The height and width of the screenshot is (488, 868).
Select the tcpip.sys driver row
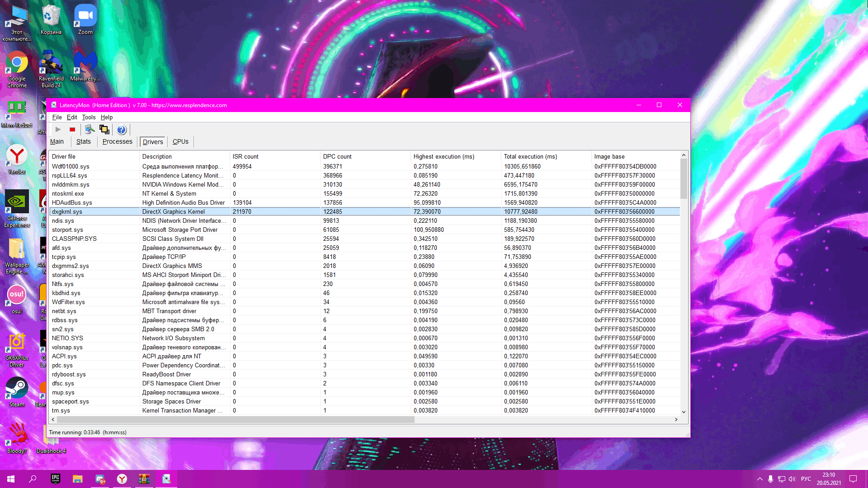coord(364,257)
